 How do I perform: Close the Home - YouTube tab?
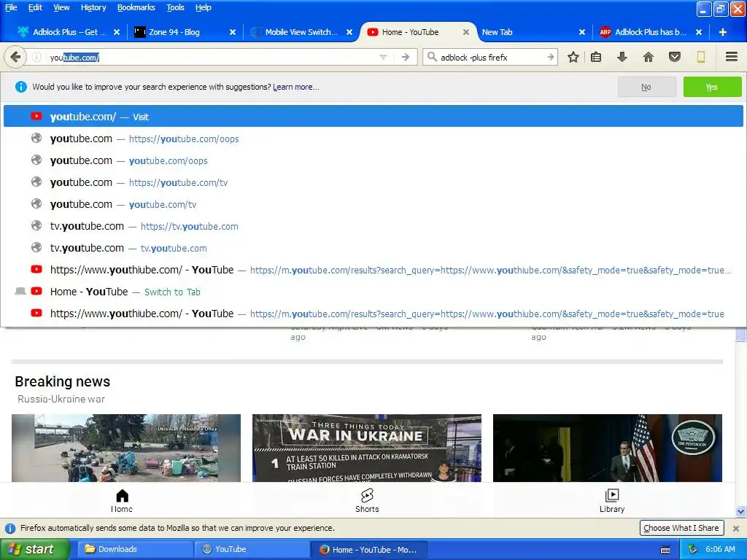point(466,32)
